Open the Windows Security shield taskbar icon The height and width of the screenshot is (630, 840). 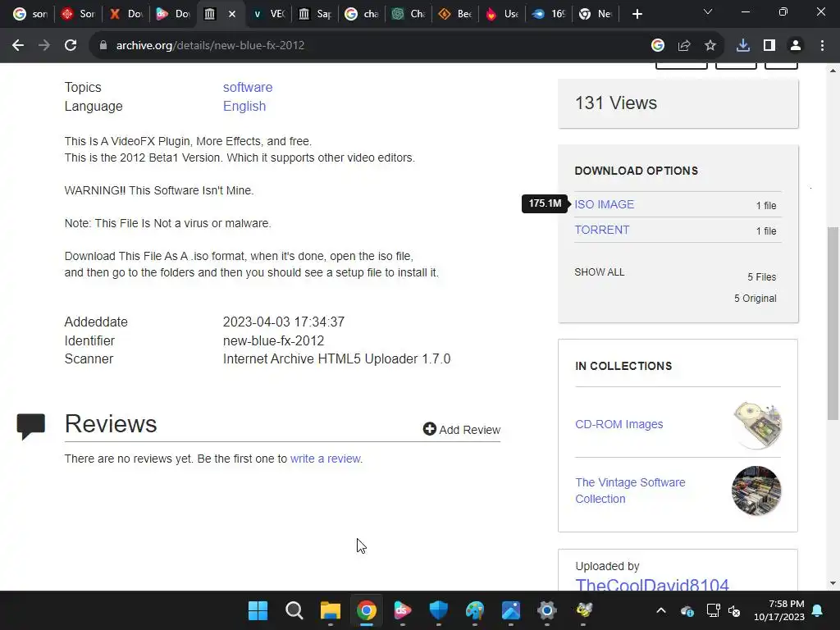(439, 610)
